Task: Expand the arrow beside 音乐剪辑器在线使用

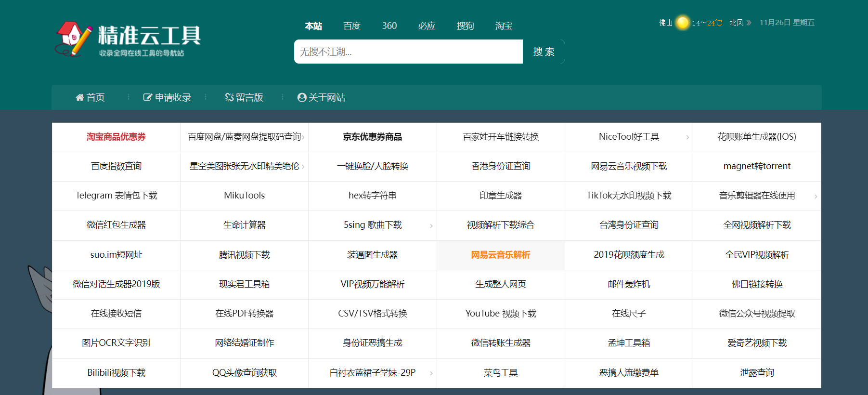Action: [x=816, y=196]
